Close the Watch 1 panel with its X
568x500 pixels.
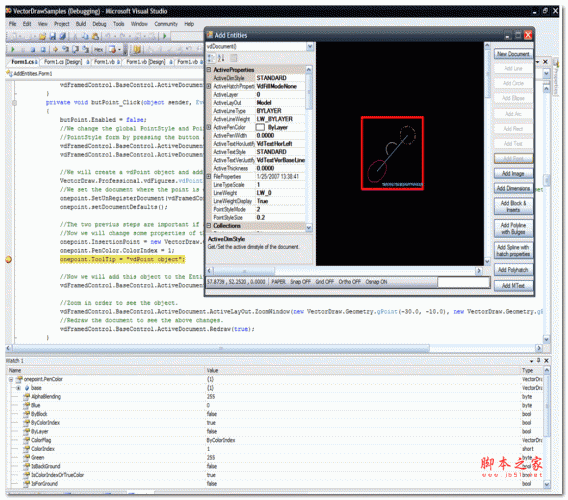[x=546, y=361]
